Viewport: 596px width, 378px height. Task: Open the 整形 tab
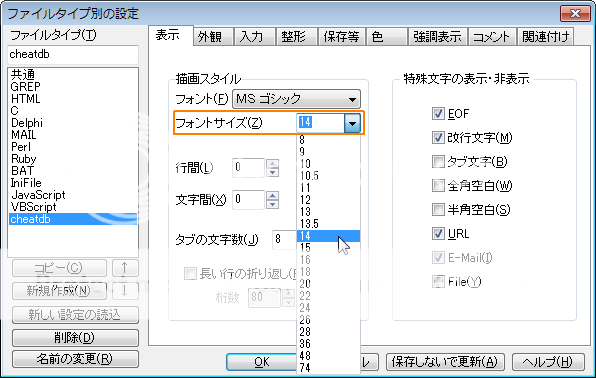point(296,37)
